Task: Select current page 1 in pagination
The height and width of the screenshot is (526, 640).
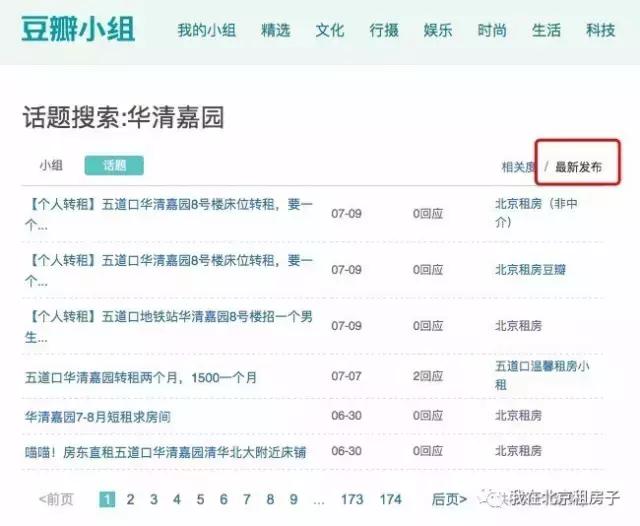Action: 107,499
